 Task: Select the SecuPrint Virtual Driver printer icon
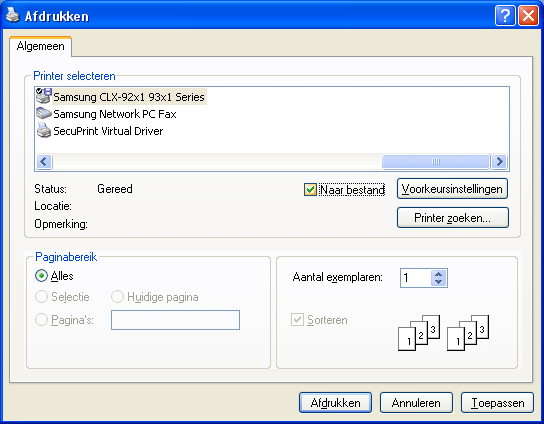tap(44, 130)
